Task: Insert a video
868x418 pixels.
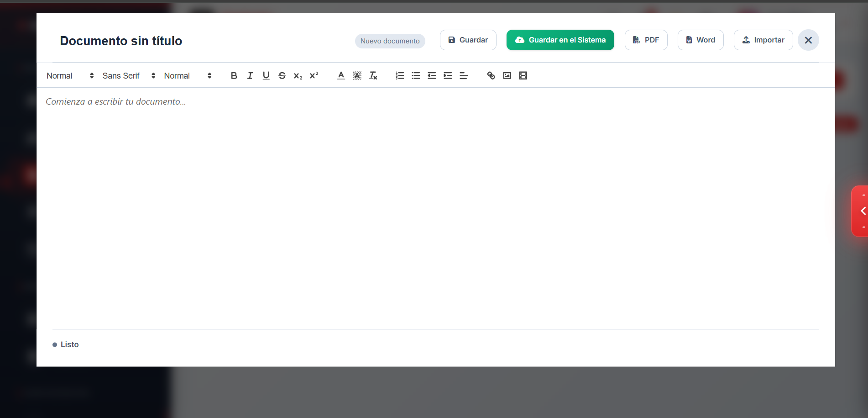Action: click(523, 76)
